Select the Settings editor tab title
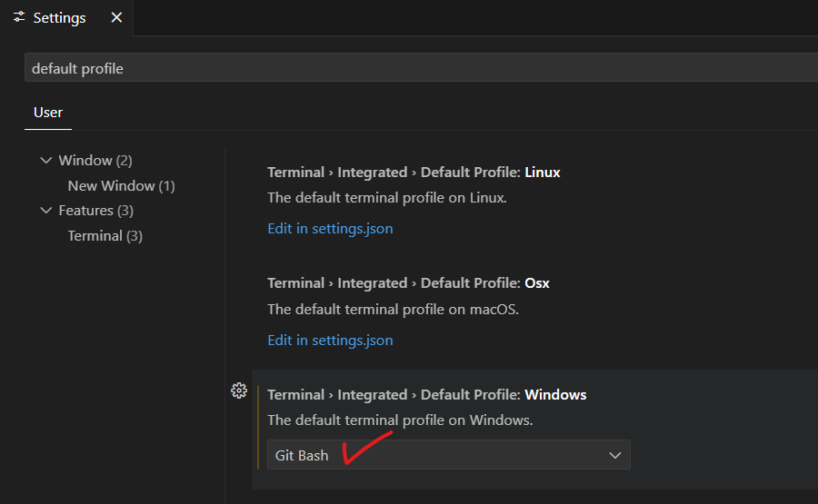Screen dimensions: 818x504 60,17
